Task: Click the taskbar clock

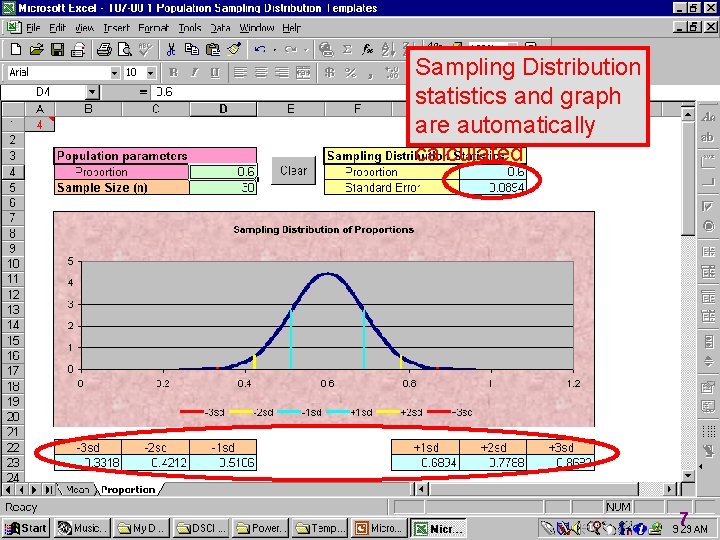Action: (690, 529)
